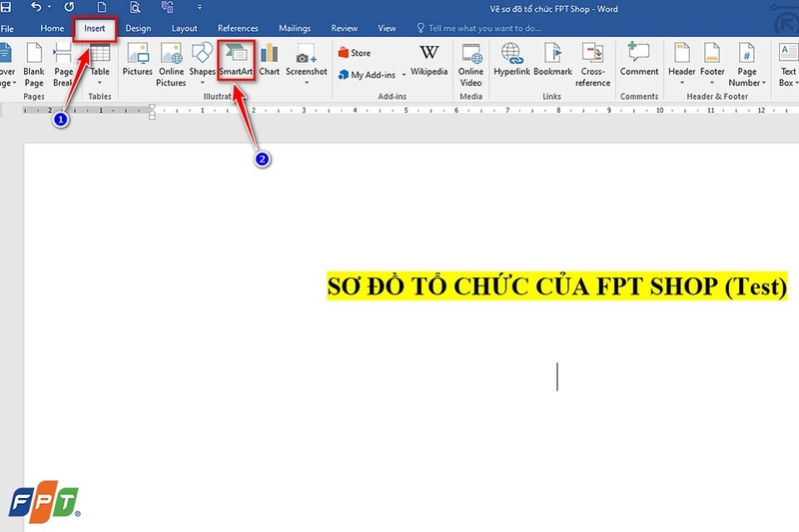Customize Quick Access Toolbar dropdown

[199, 7]
